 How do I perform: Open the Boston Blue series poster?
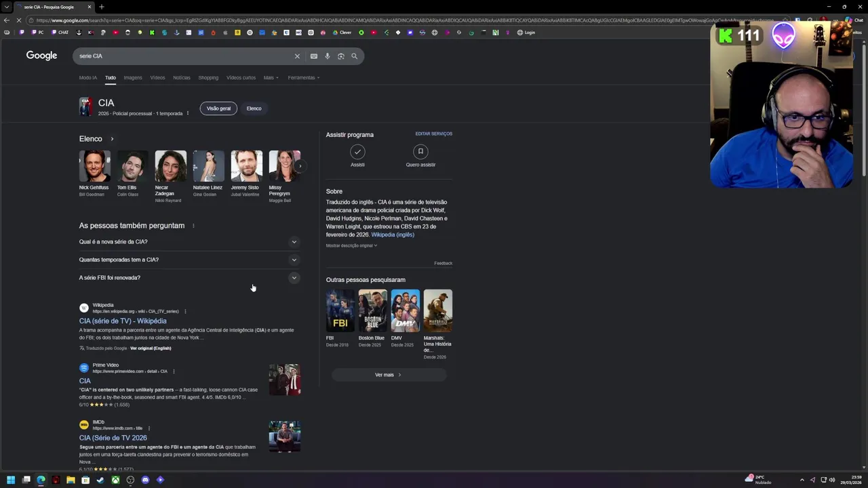point(373,310)
